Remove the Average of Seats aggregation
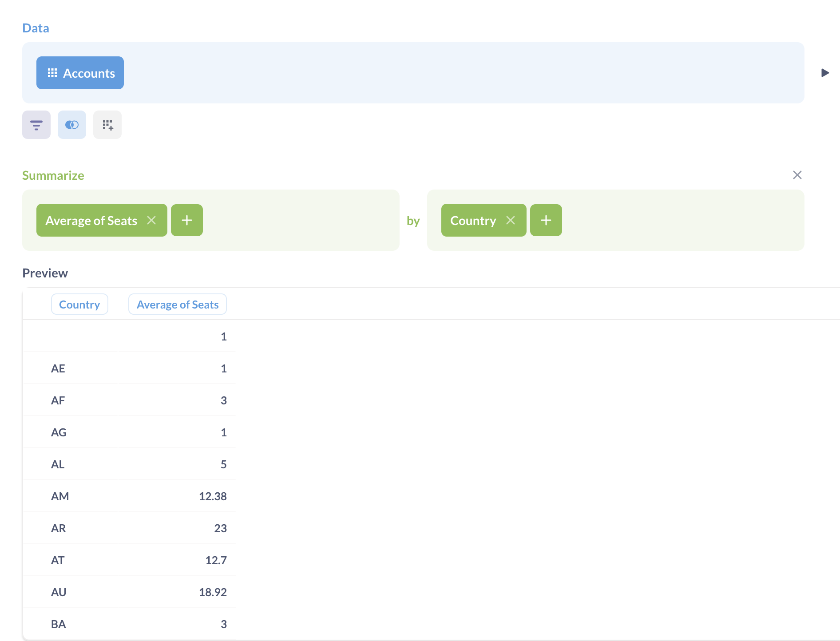The width and height of the screenshot is (840, 641). point(151,220)
